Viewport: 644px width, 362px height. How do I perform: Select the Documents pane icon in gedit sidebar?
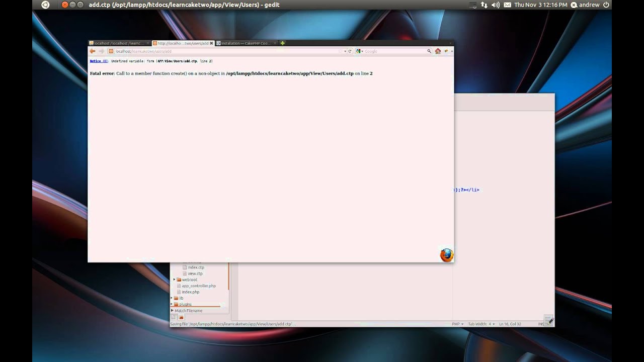pyautogui.click(x=174, y=317)
